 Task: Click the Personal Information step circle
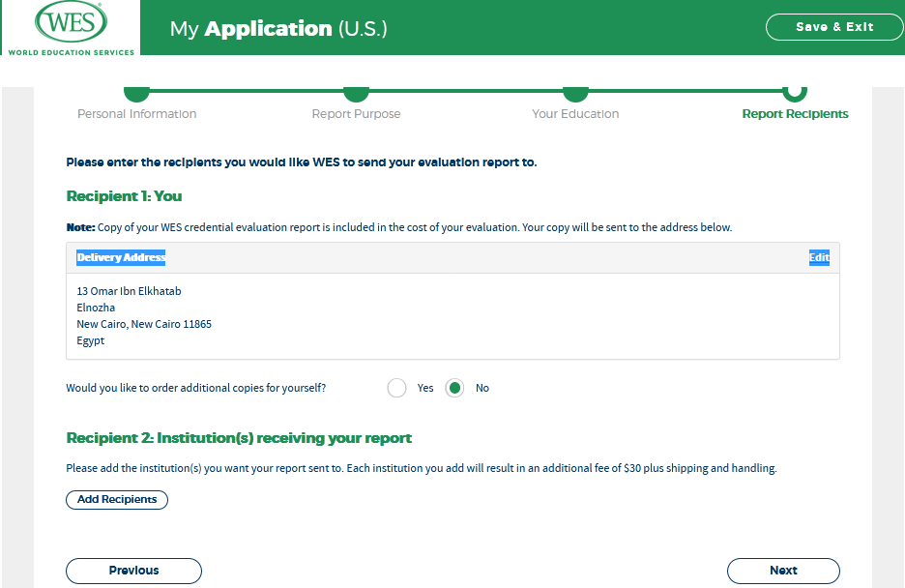[x=137, y=93]
